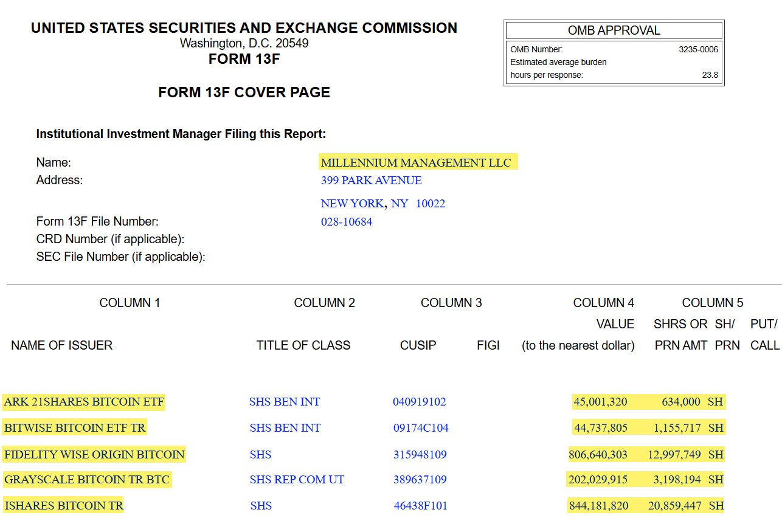
Task: Click the OMB number 3235-0006
Action: pos(698,50)
